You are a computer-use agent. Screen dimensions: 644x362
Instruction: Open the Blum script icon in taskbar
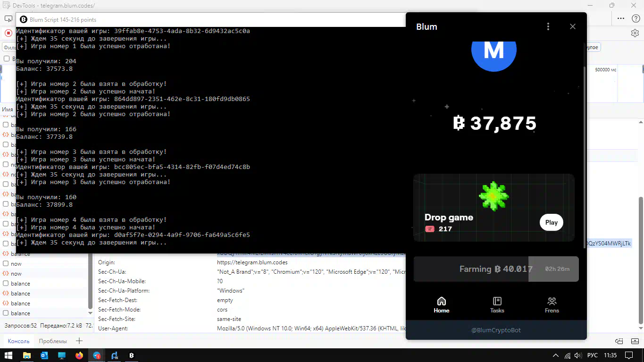click(x=132, y=355)
